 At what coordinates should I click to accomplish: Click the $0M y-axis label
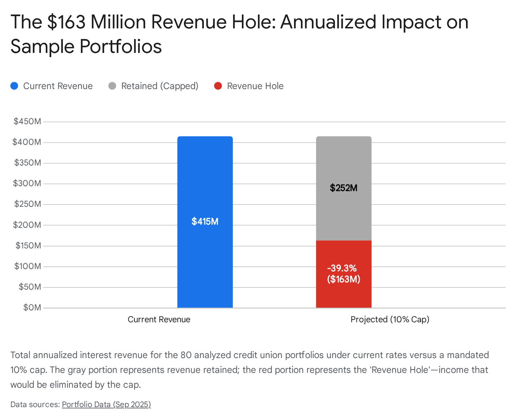[32, 307]
